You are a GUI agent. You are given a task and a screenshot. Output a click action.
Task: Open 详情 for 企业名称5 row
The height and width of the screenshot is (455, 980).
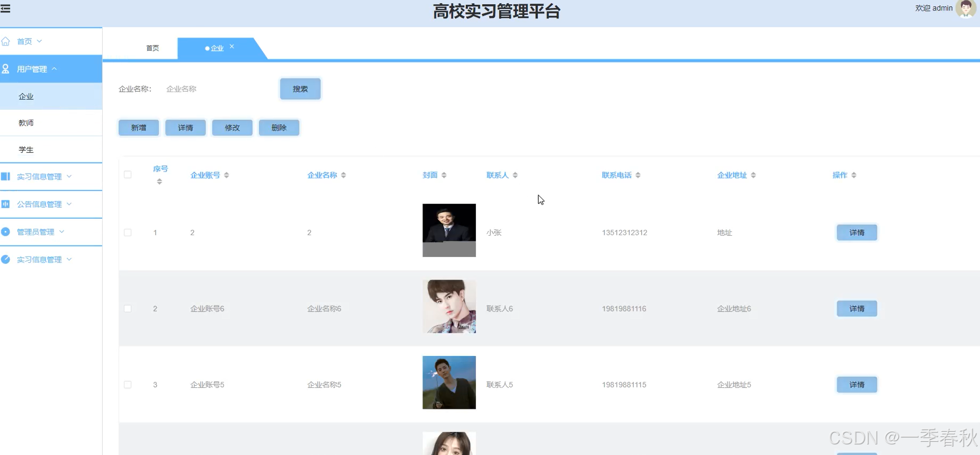(857, 385)
